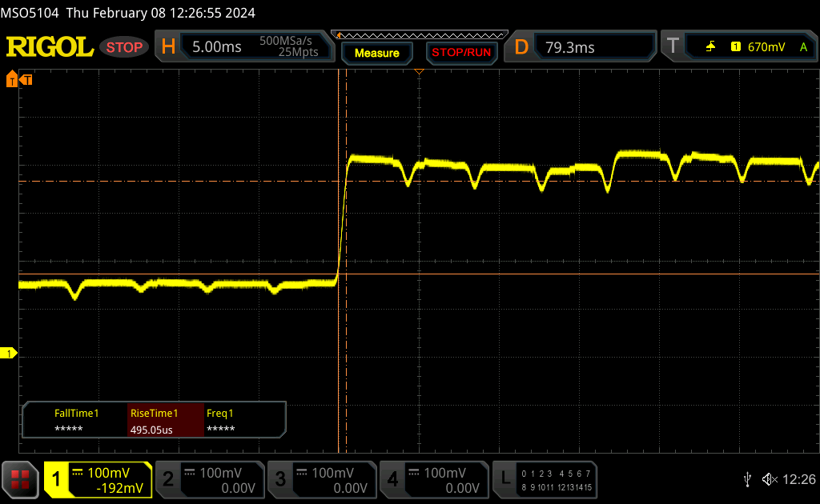820x504 pixels.
Task: Click the rising edge trigger type icon
Action: tap(710, 47)
